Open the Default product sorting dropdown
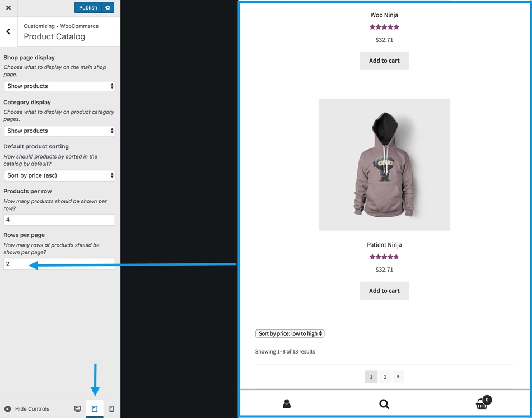 tap(59, 175)
